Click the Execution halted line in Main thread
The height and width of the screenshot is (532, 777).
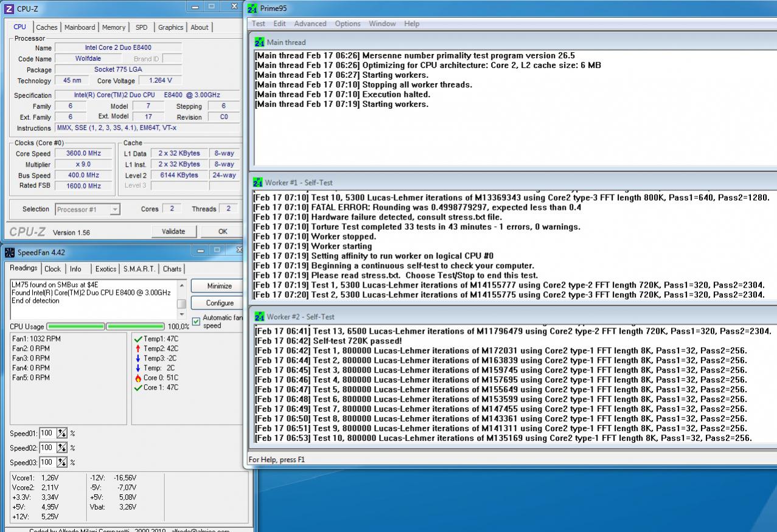343,94
